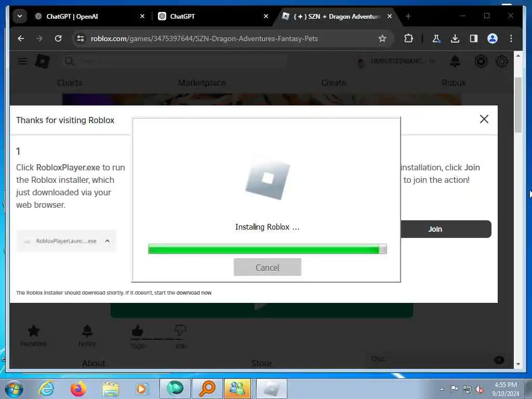Open the Create navigation item

coord(334,83)
